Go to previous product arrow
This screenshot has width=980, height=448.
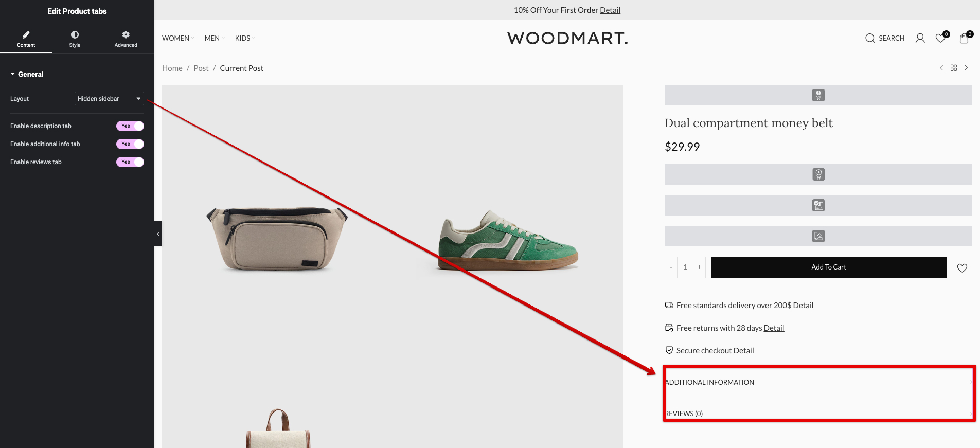tap(941, 68)
